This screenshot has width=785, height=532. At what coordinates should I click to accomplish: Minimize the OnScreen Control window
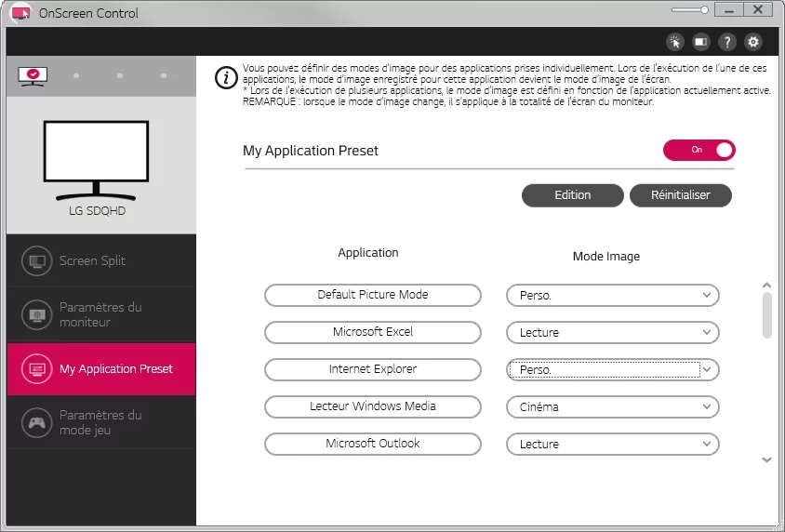click(x=729, y=10)
